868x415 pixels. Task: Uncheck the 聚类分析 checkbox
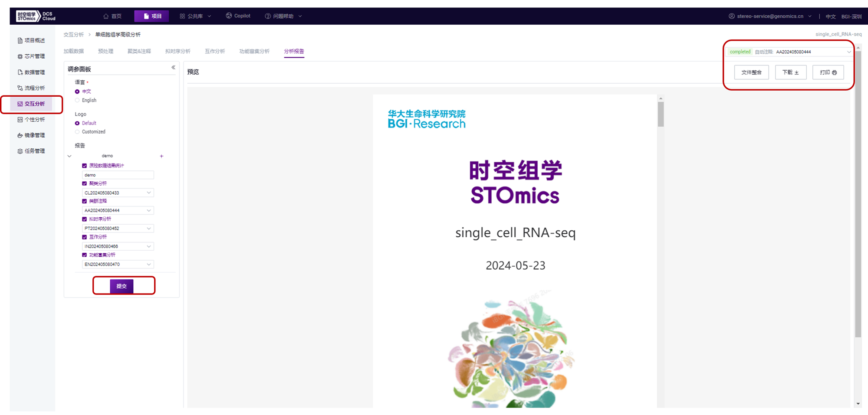tap(84, 183)
